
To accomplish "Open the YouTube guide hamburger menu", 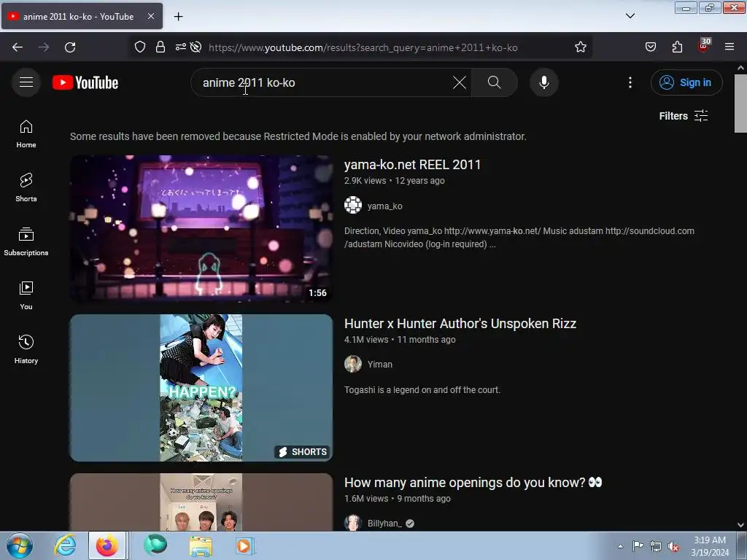I will pos(26,82).
